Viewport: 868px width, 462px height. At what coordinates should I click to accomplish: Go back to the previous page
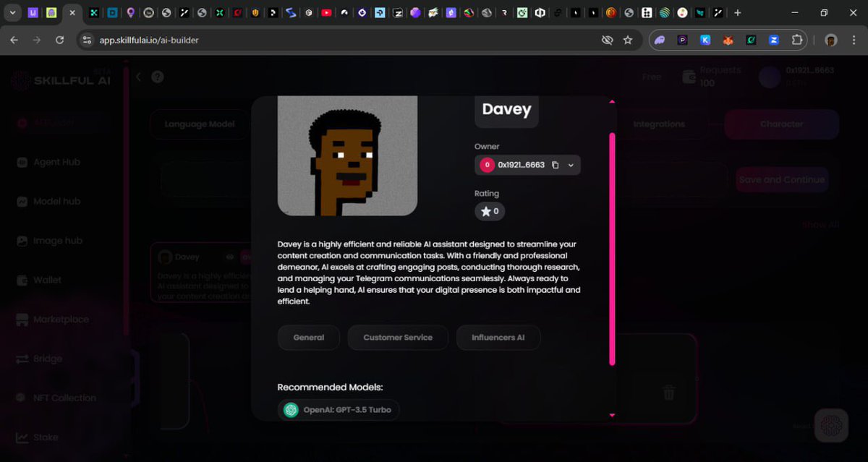point(14,40)
